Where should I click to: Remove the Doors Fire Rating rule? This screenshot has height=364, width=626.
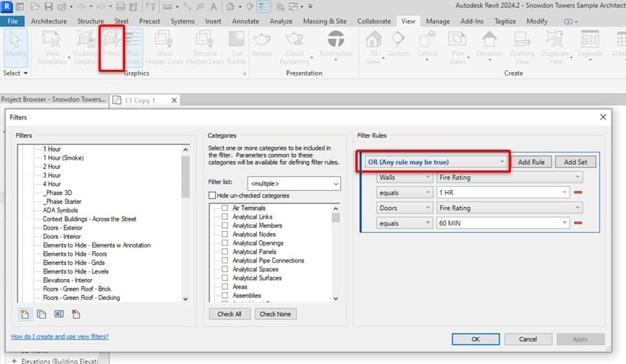coord(578,223)
